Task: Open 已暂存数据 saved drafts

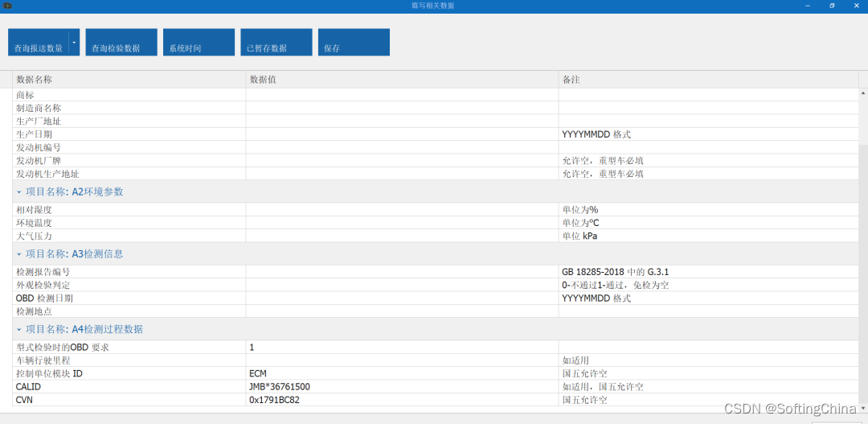Action: pos(276,42)
